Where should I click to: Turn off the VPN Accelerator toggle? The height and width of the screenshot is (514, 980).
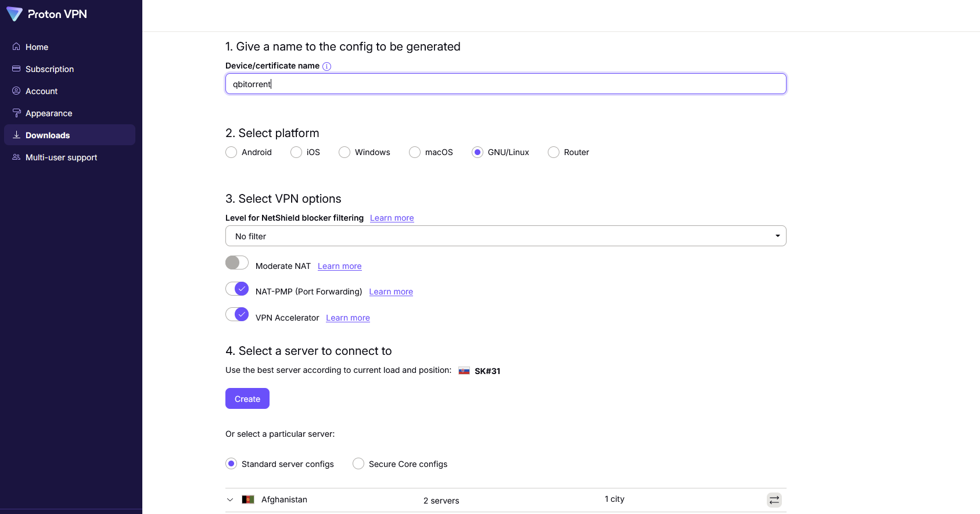[237, 315]
